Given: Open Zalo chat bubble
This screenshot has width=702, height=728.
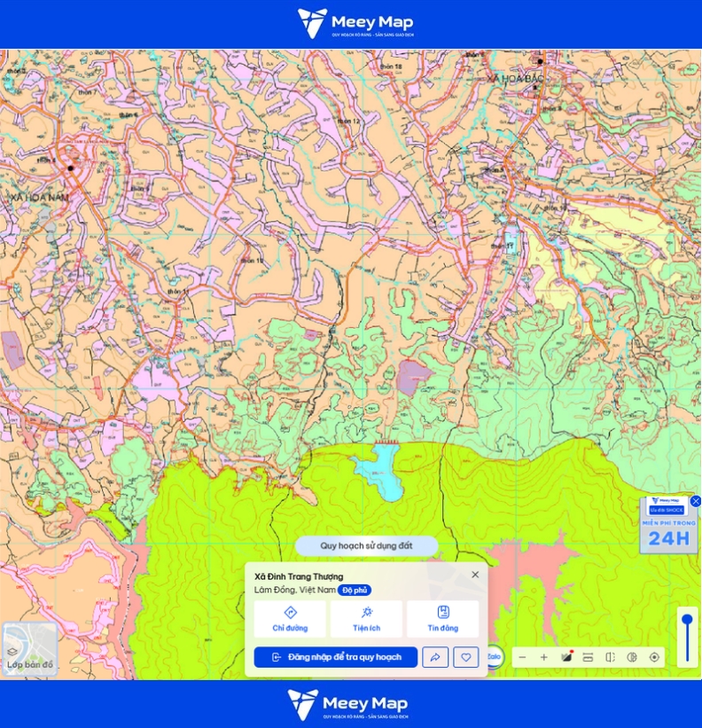Looking at the screenshot, I should [x=494, y=657].
